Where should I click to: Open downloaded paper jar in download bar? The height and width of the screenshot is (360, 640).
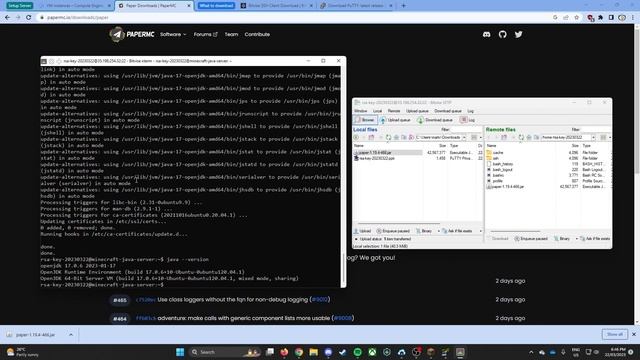[35, 335]
